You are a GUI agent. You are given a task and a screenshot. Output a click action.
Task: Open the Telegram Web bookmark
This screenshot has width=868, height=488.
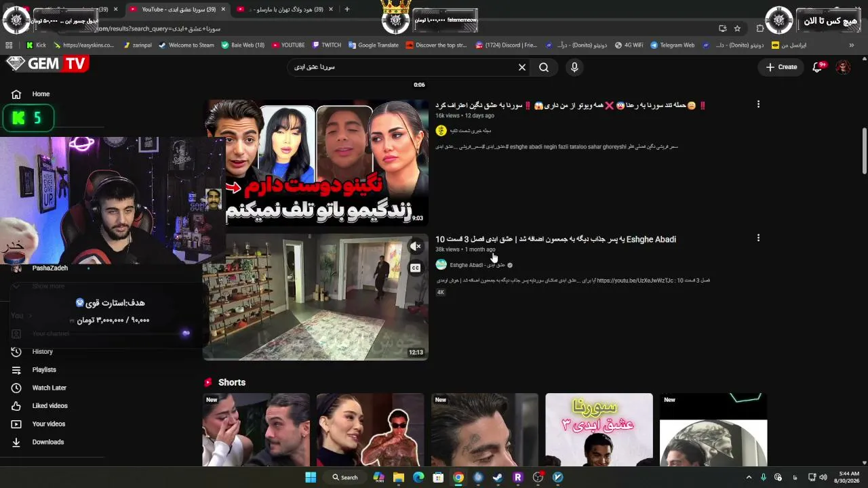(x=672, y=45)
